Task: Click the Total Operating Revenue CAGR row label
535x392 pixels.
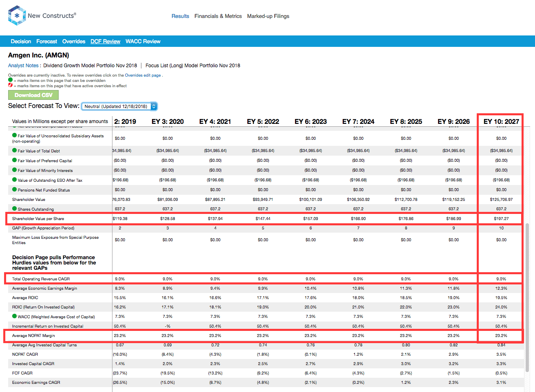Action: [41, 279]
